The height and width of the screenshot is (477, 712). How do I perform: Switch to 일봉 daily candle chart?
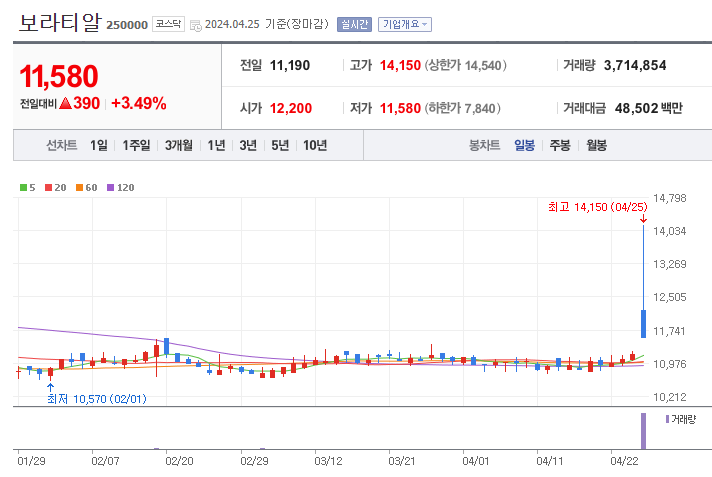(x=524, y=145)
